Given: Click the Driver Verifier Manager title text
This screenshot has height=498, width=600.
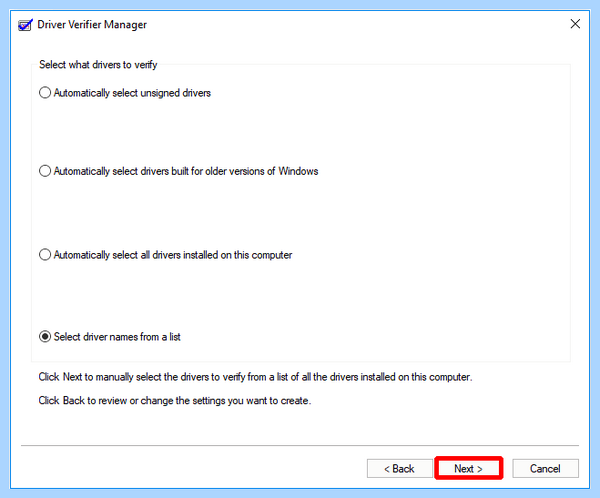Looking at the screenshot, I should (x=92, y=24).
